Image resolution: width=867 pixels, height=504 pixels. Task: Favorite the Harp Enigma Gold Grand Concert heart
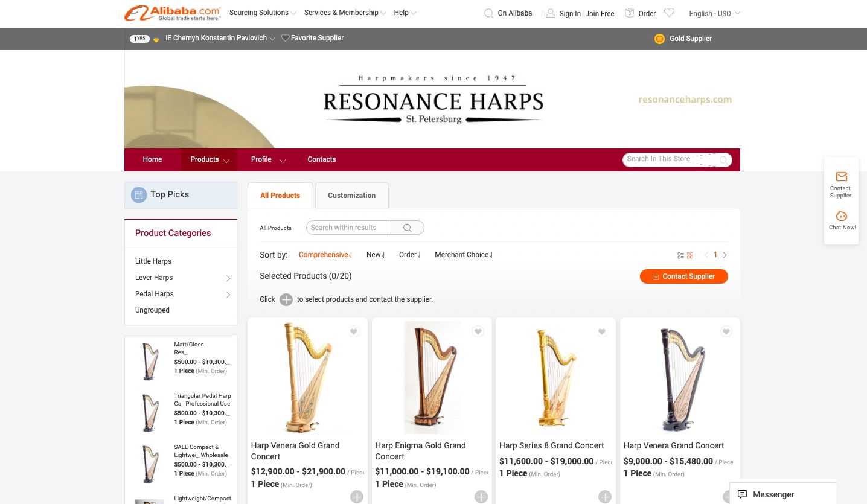pos(478,331)
